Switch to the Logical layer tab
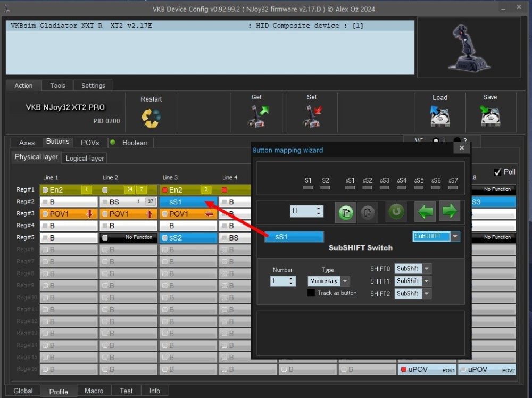The image size is (532, 398). click(85, 158)
